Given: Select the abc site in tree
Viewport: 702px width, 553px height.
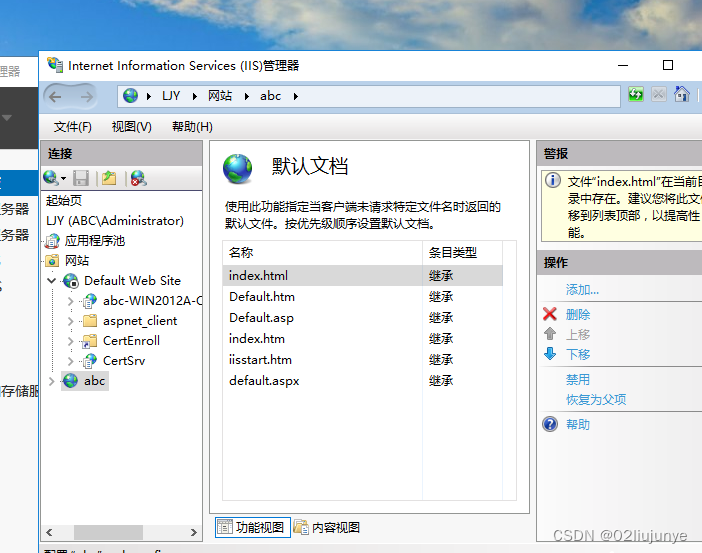Looking at the screenshot, I should pyautogui.click(x=94, y=381).
